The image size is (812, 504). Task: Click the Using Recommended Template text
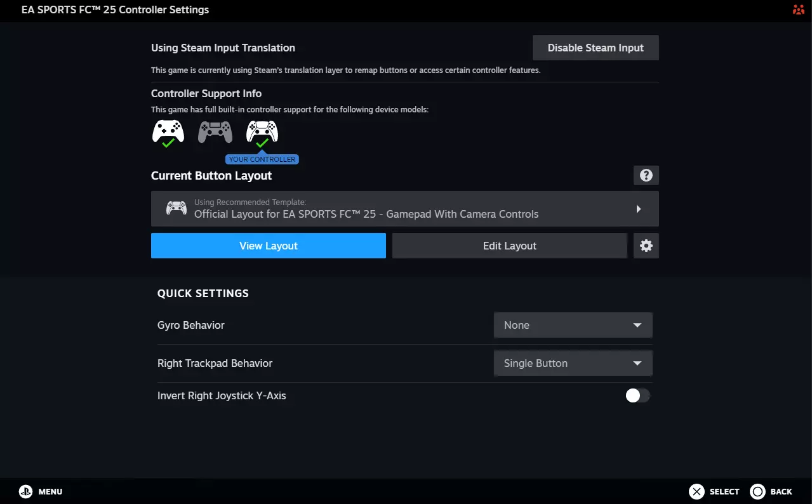[x=250, y=202]
